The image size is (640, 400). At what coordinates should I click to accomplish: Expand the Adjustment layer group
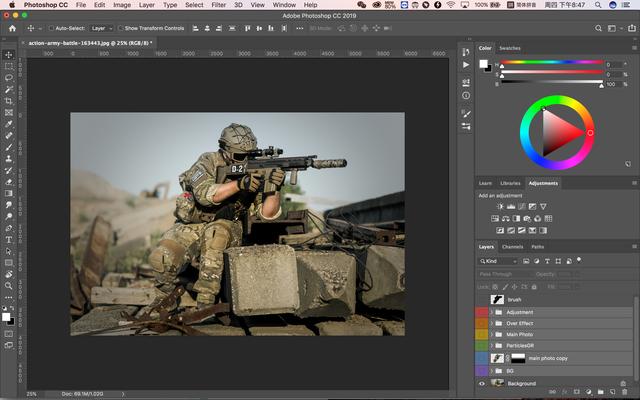pos(492,312)
